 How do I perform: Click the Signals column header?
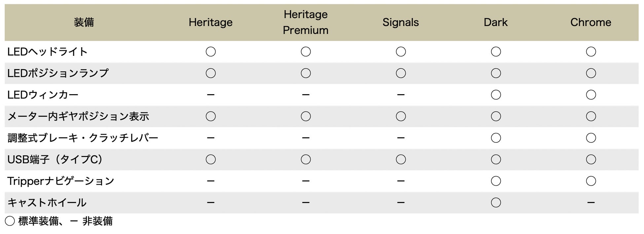coord(401,22)
